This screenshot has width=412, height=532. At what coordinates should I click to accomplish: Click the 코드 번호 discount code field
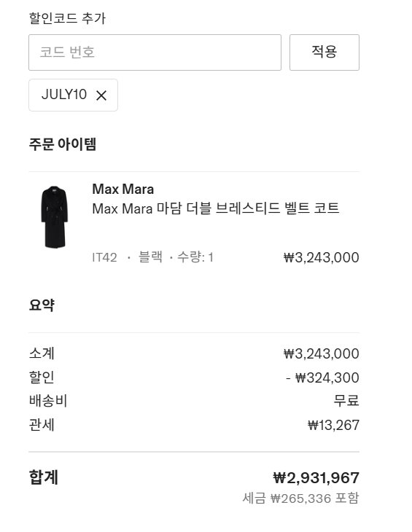coord(155,52)
